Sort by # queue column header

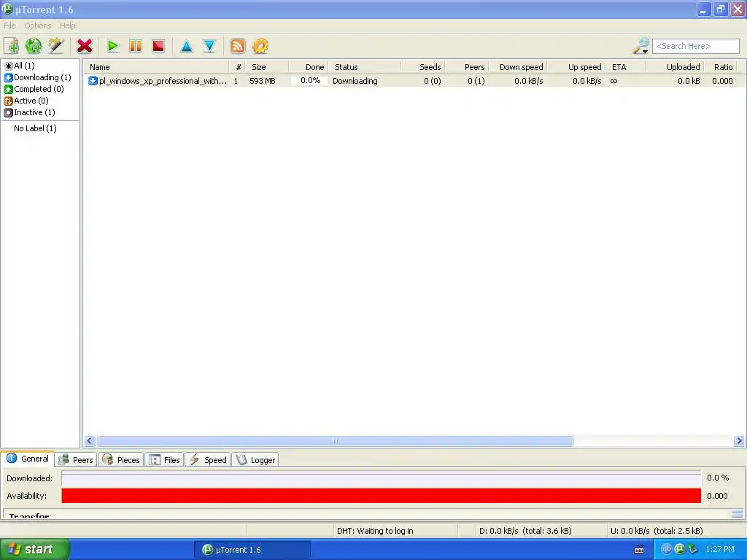[237, 67]
